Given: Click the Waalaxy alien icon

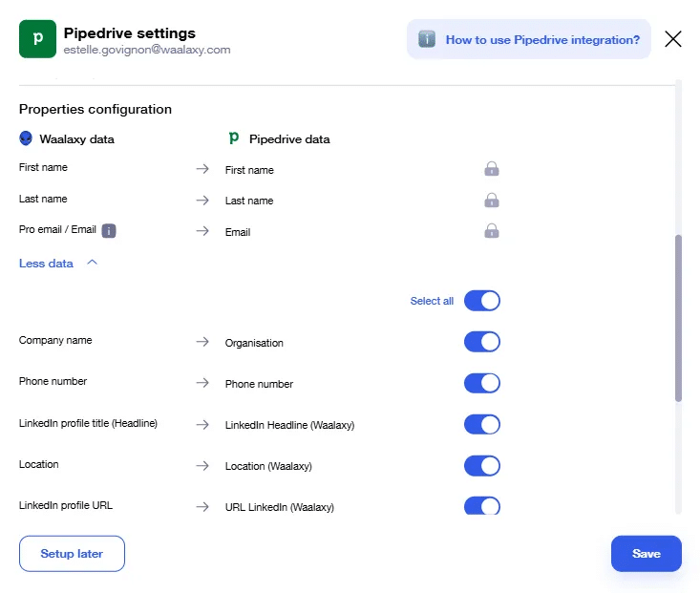Looking at the screenshot, I should pos(26,138).
